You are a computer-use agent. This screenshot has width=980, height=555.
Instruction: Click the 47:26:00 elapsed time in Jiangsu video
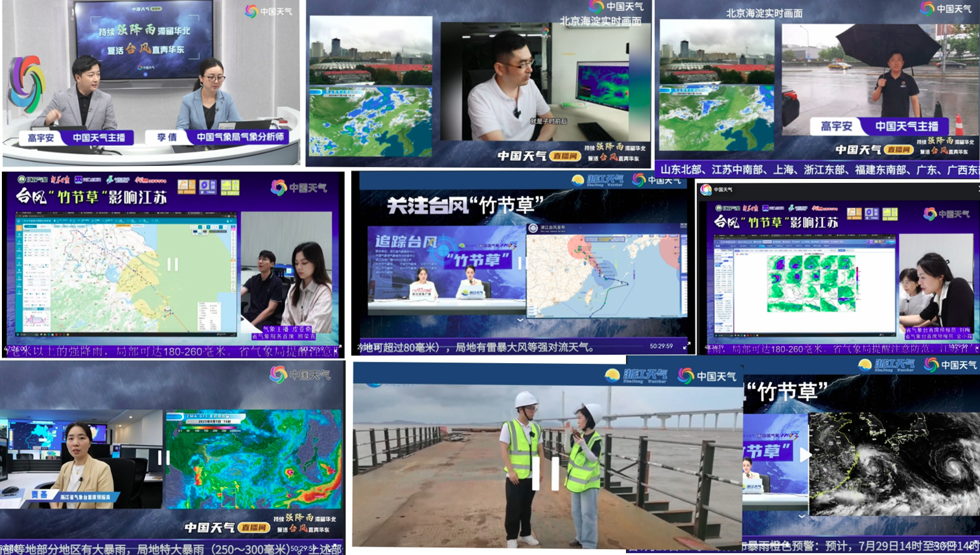16,349
